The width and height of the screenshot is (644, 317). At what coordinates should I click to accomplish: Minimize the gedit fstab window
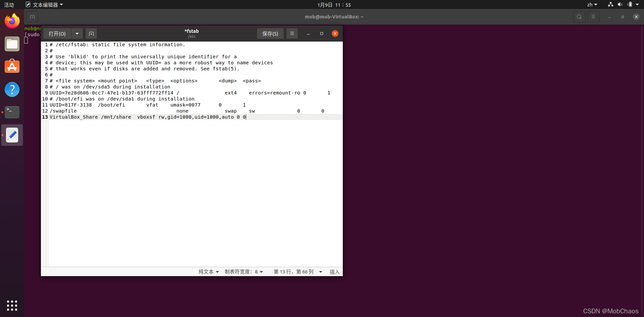click(x=308, y=34)
